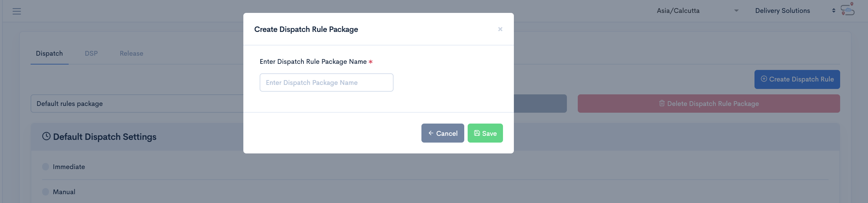The height and width of the screenshot is (203, 868).
Task: Click the back arrow icon on Cancel
Action: [x=431, y=133]
